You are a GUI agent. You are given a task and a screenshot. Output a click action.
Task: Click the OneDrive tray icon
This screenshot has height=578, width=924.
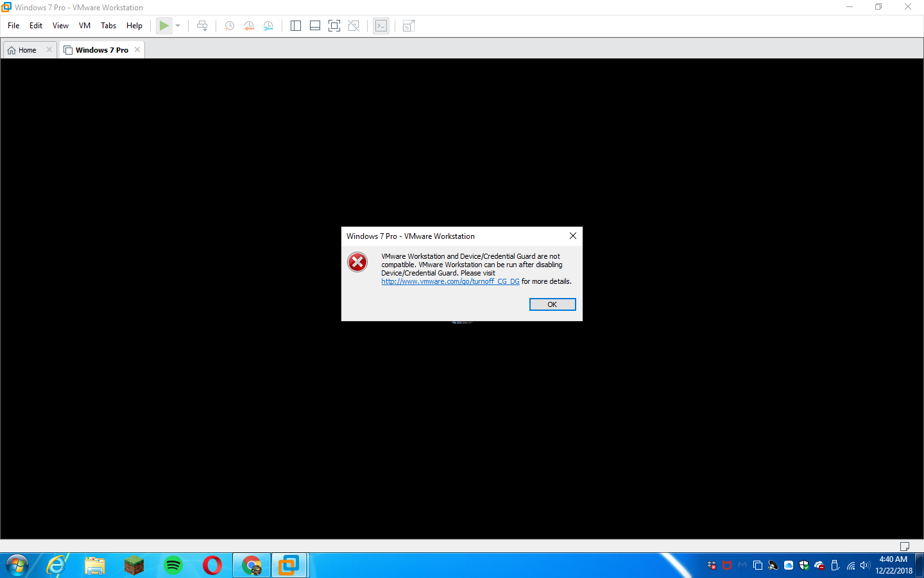coord(819,565)
